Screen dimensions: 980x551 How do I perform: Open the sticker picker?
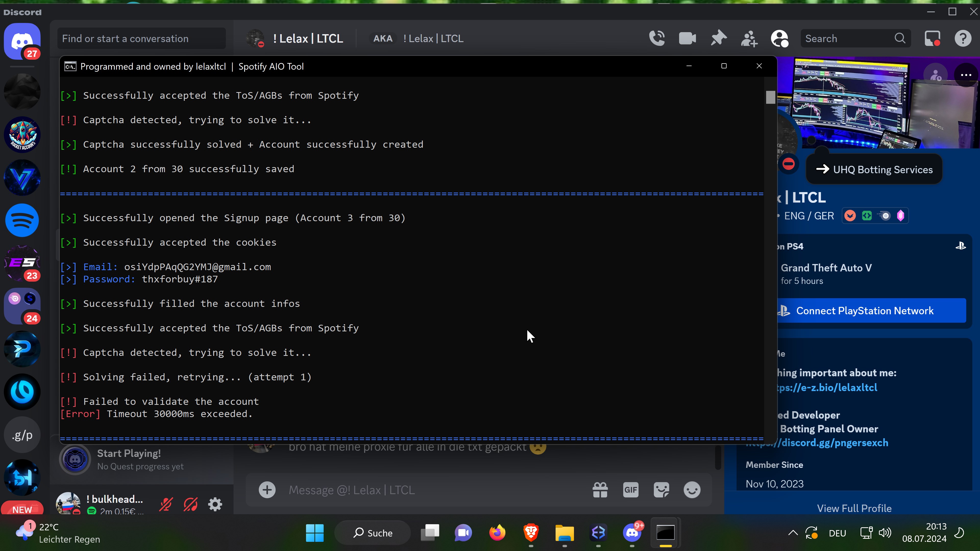[661, 490]
